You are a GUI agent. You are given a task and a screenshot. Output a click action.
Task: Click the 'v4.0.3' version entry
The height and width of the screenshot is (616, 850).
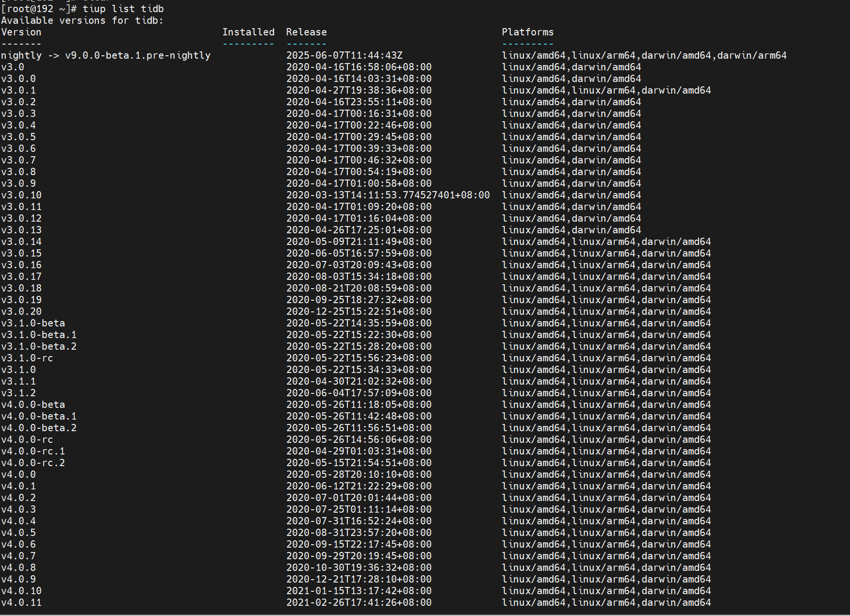click(18, 509)
